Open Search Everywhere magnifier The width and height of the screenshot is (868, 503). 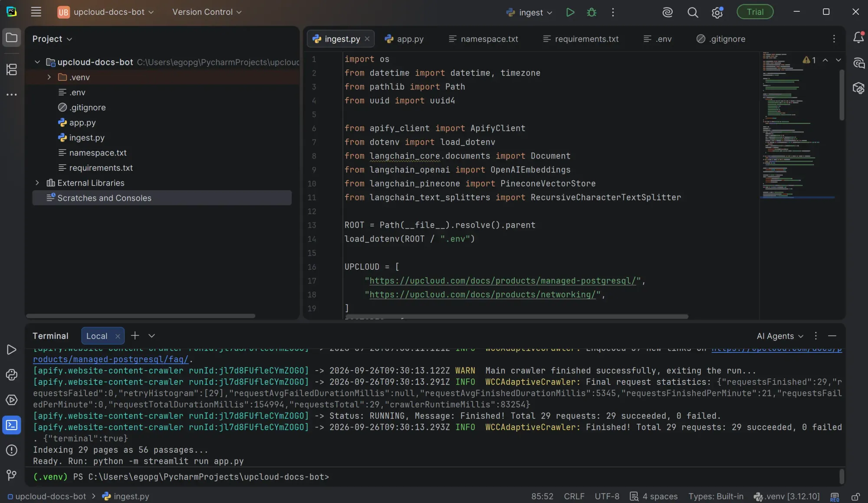pos(693,12)
